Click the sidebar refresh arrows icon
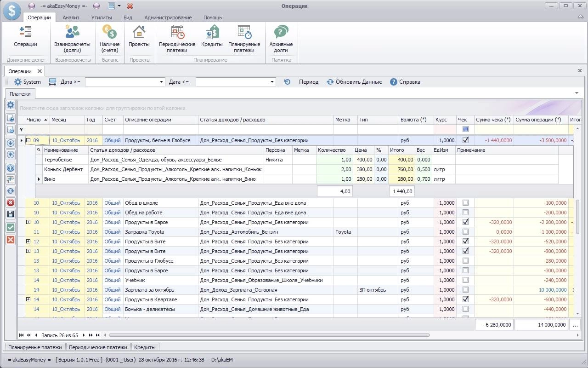Screen dimensions: 588x368 (11, 191)
